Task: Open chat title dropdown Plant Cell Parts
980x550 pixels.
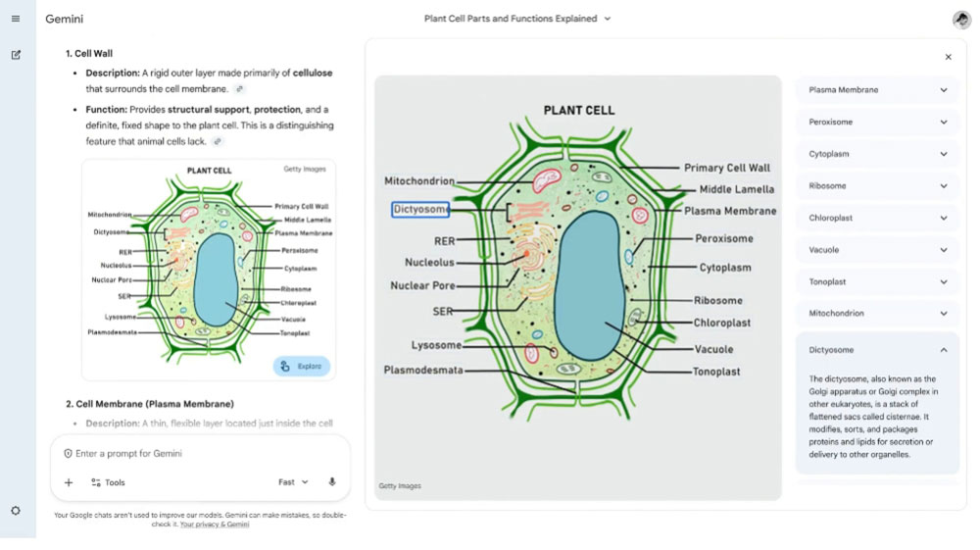Action: [x=517, y=19]
